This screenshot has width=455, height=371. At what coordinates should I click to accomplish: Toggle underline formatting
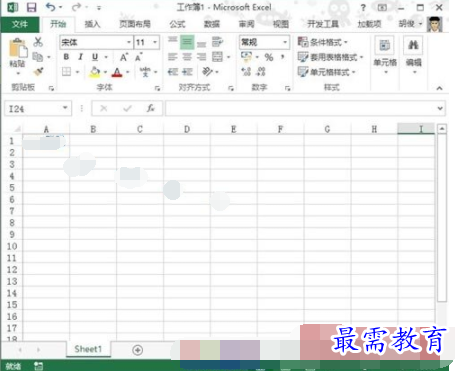pos(95,57)
